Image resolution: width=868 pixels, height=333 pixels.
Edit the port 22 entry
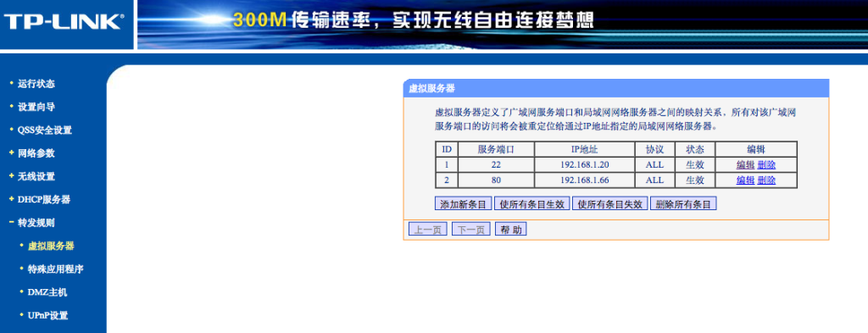click(745, 165)
